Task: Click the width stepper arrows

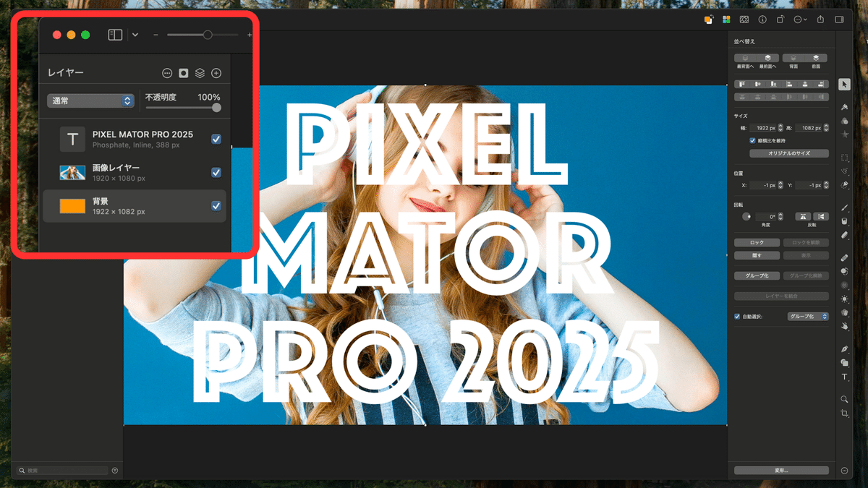Action: [780, 127]
